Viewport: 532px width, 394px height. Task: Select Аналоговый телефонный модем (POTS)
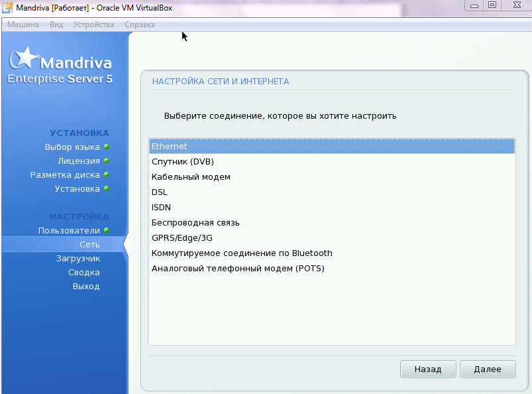pyautogui.click(x=332, y=269)
